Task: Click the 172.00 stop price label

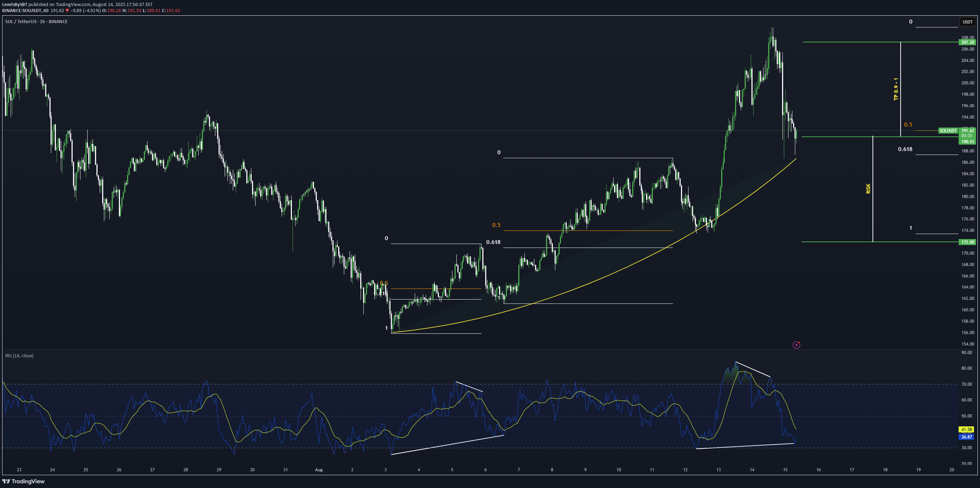Action: [x=968, y=242]
